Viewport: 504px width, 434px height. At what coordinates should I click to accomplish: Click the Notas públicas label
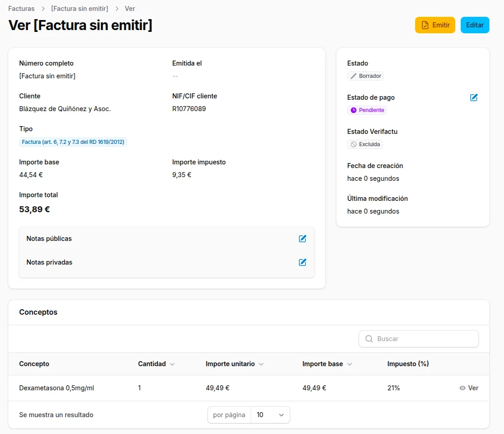tap(49, 239)
